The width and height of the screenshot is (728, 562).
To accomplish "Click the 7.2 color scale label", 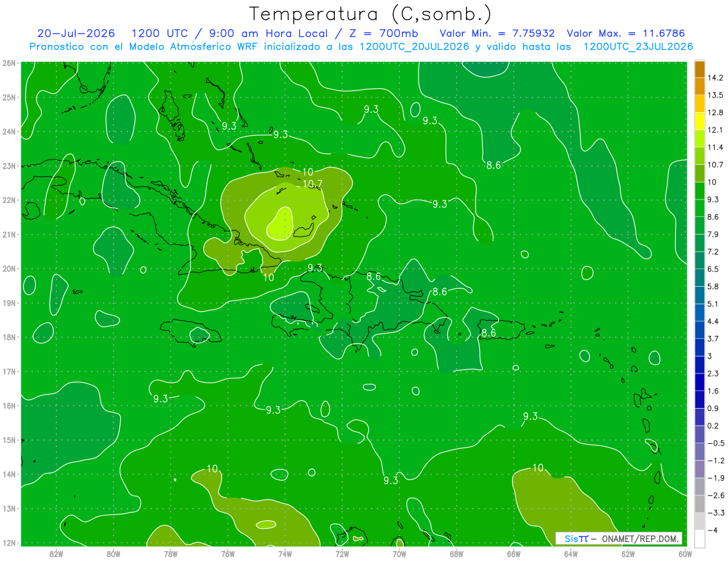I will [x=713, y=252].
